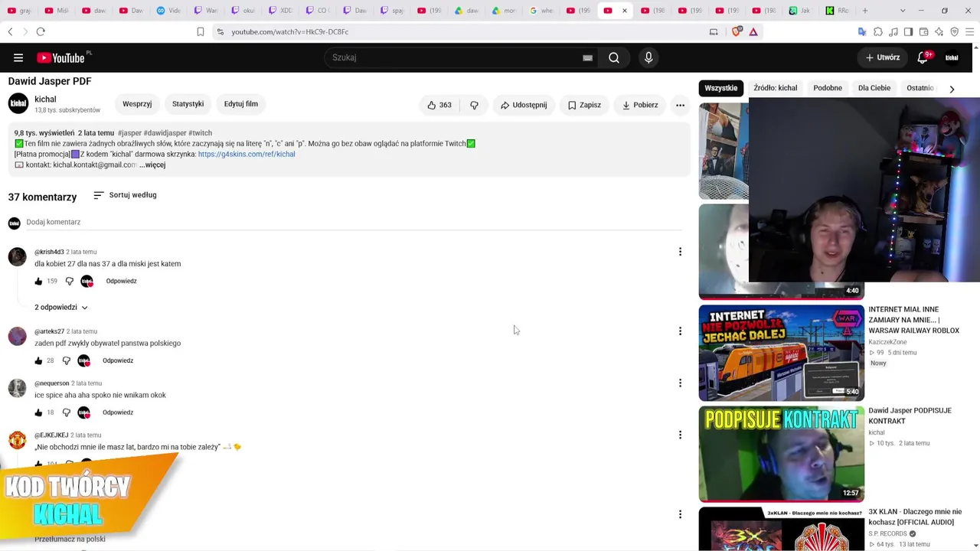
Task: Open the options menu for krish4d3 comment
Action: 680,252
